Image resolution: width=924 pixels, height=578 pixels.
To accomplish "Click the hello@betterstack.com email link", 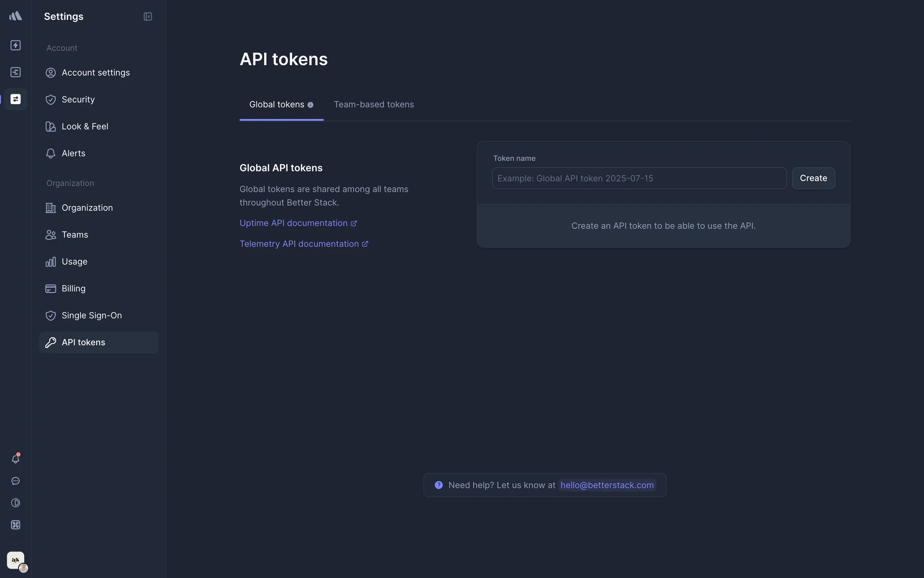I will [x=606, y=485].
